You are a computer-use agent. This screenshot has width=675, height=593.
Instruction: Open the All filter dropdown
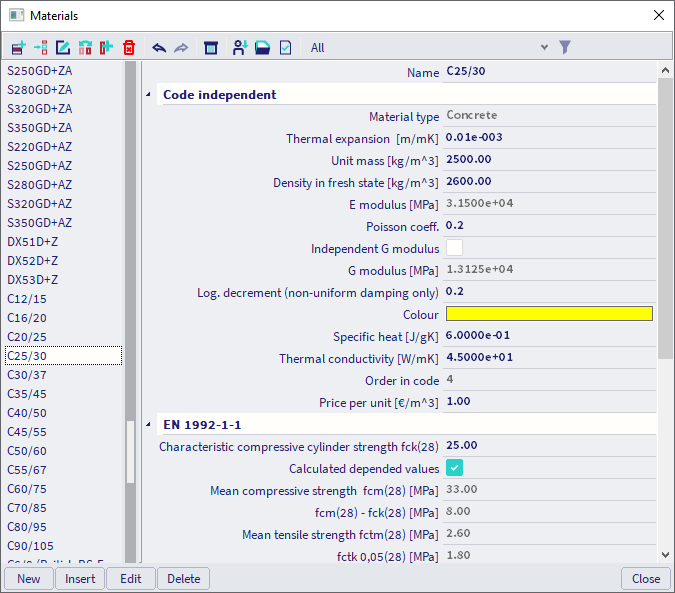544,47
